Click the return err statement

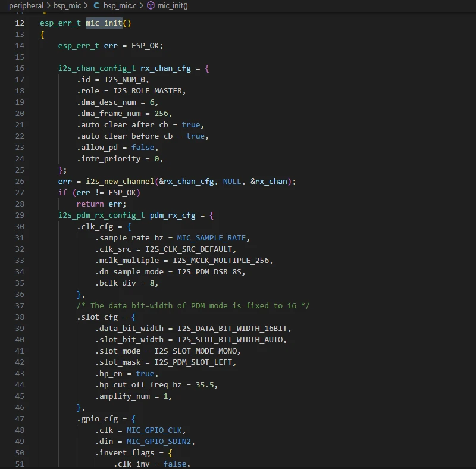point(101,204)
